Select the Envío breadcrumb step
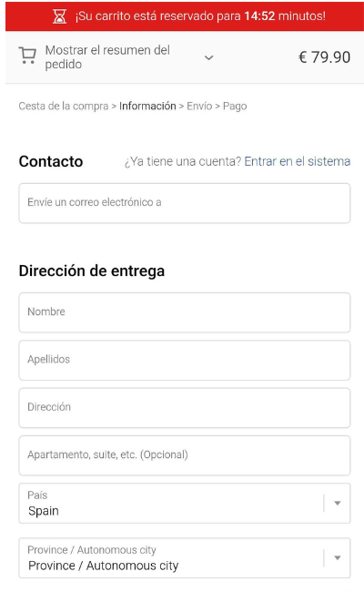This screenshot has height=592, width=364. [199, 106]
